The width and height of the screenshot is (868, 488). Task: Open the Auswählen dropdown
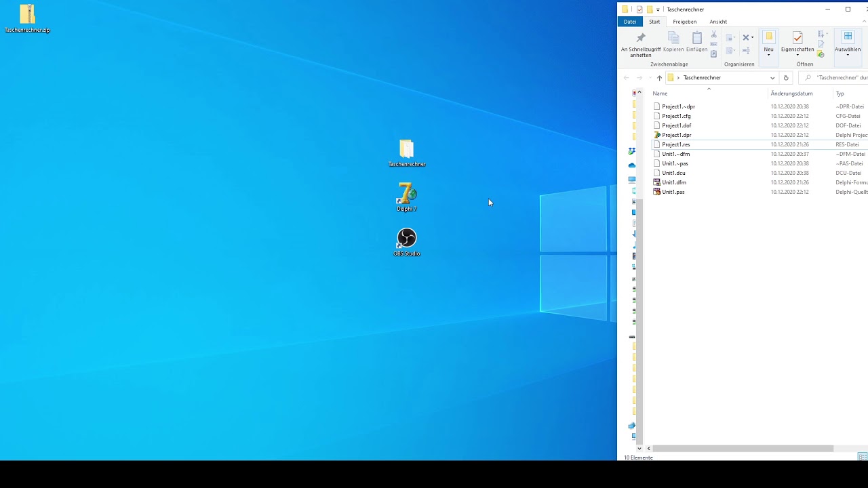848,55
